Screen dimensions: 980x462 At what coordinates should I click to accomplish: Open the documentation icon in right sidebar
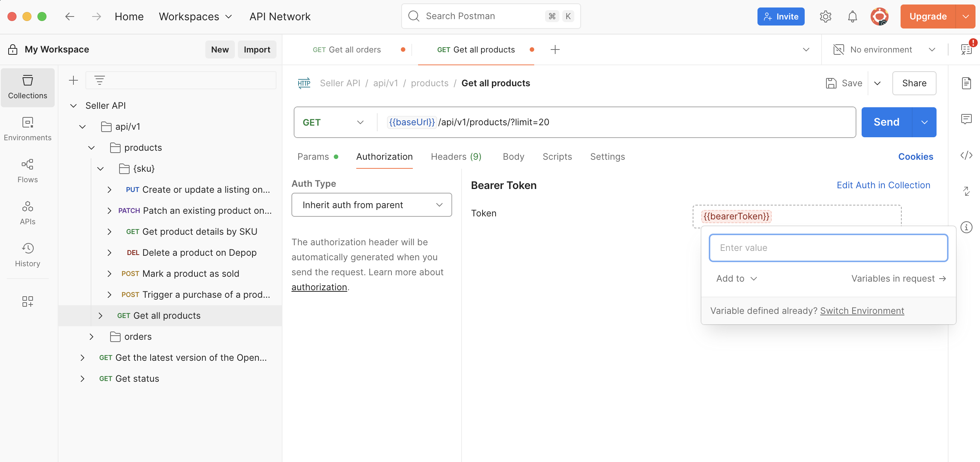click(x=966, y=83)
